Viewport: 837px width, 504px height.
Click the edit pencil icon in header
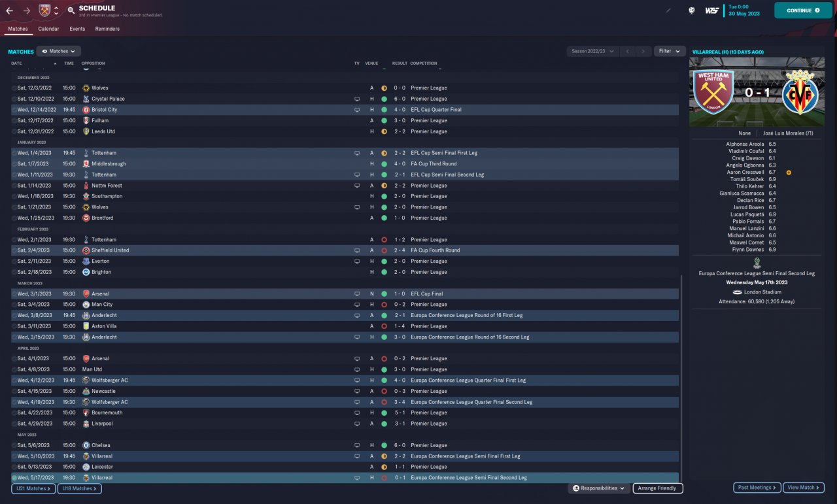[668, 10]
